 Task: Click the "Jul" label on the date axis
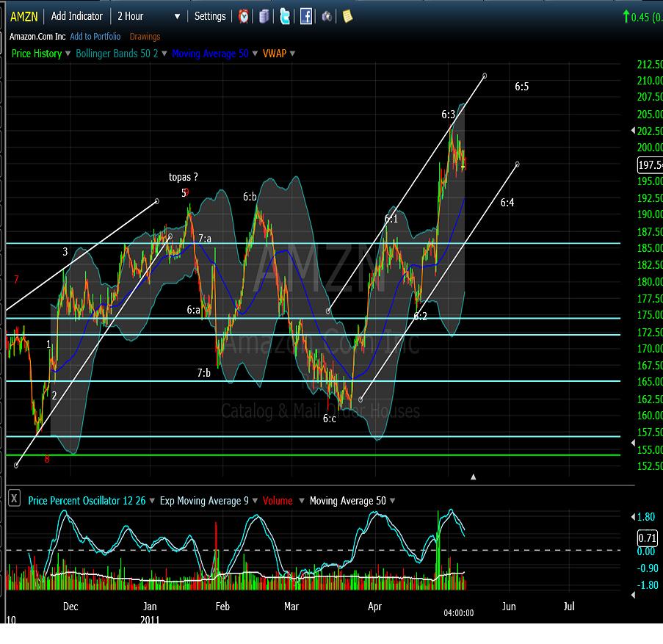pos(569,607)
